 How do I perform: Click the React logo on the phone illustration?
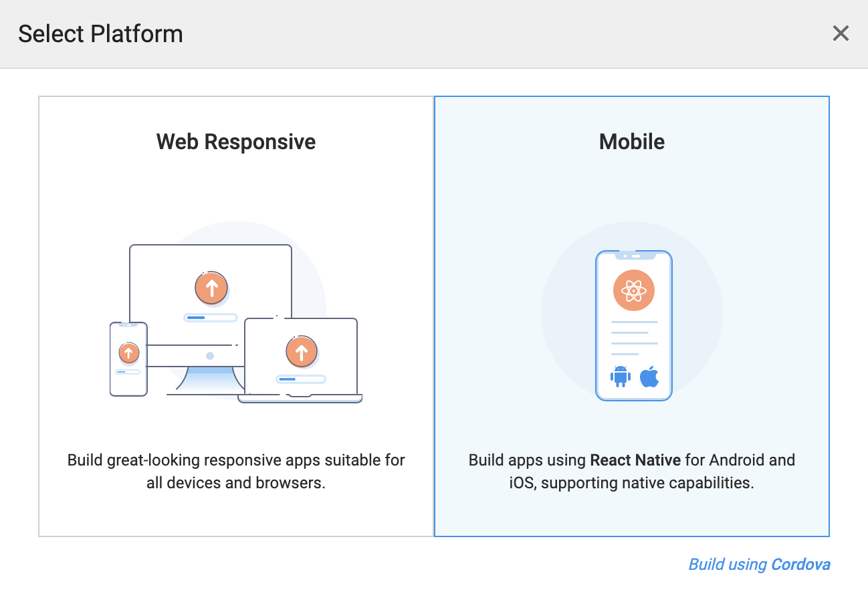tap(633, 290)
